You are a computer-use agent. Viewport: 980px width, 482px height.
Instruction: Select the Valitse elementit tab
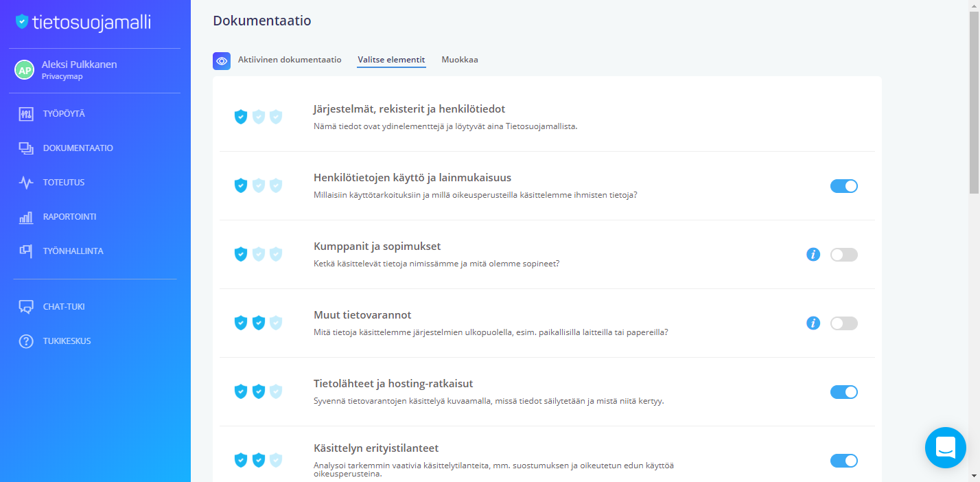[x=391, y=60]
